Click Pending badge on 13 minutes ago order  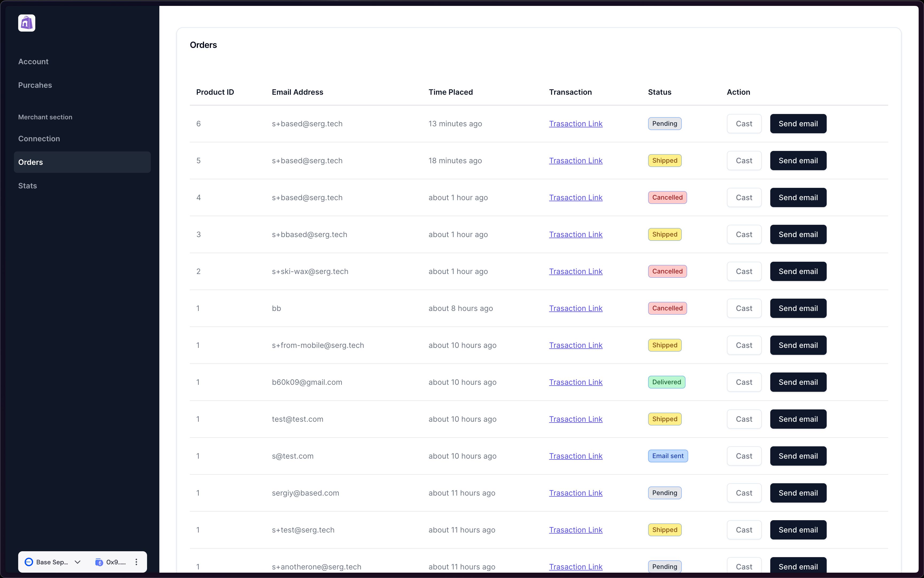click(x=664, y=123)
